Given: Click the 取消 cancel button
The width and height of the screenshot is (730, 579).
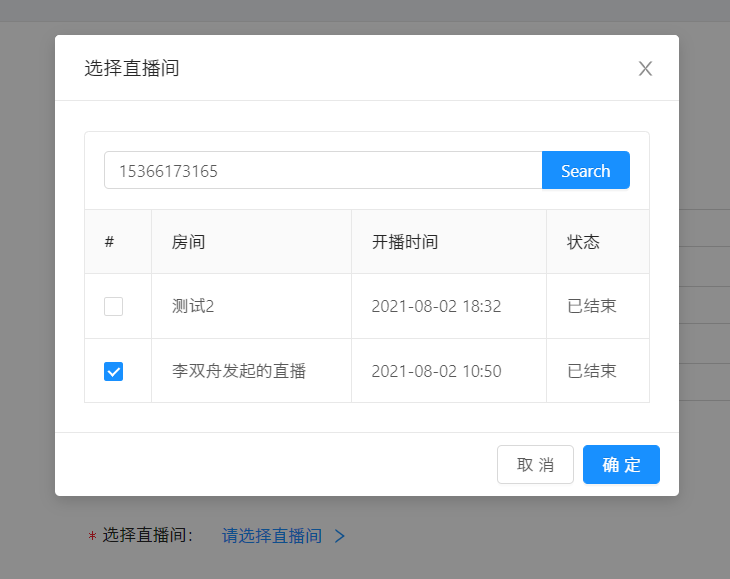Looking at the screenshot, I should 535,465.
